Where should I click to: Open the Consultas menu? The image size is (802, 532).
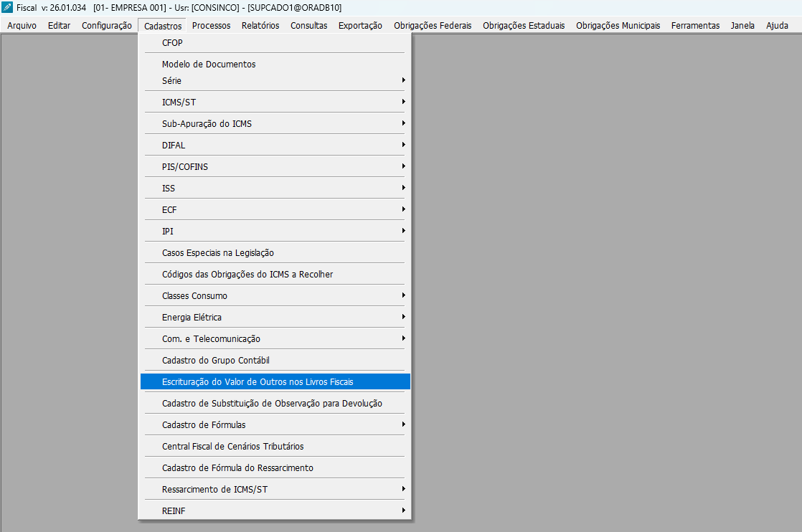pyautogui.click(x=309, y=26)
